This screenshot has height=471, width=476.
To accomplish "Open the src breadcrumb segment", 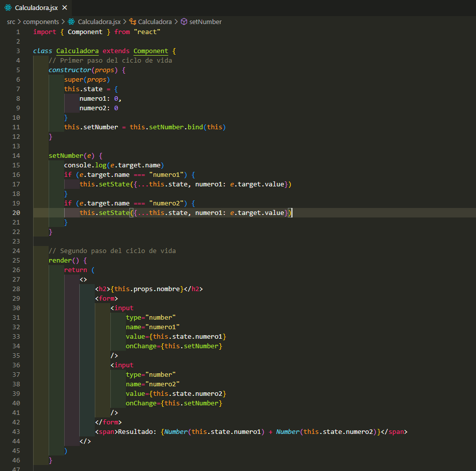I will click(11, 22).
